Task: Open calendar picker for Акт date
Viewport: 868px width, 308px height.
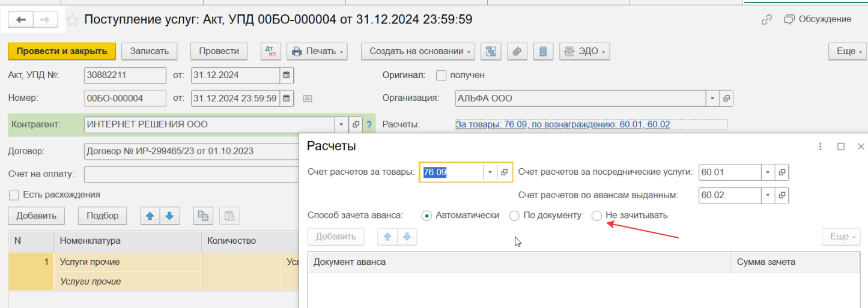Action: pos(287,76)
